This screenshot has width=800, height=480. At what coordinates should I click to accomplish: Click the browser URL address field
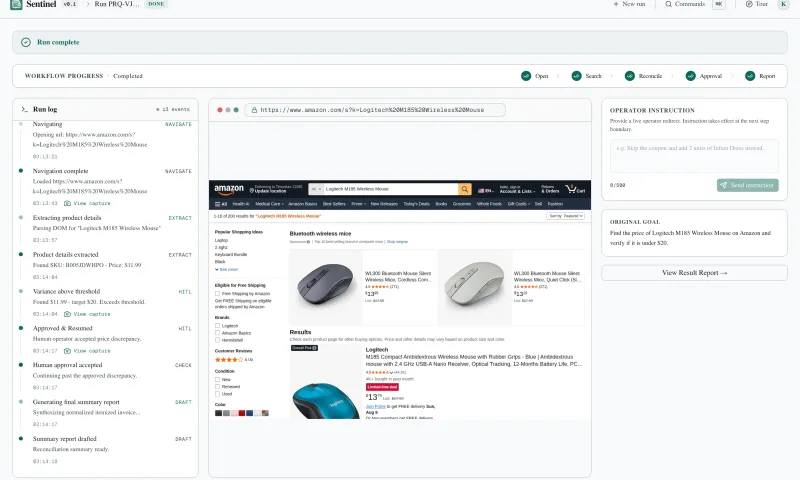[x=375, y=110]
